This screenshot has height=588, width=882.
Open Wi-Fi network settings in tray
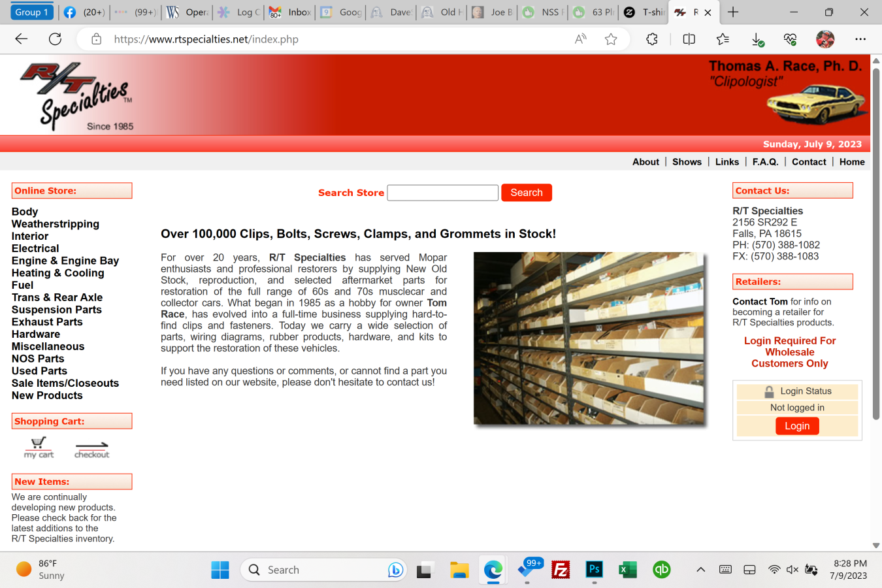pyautogui.click(x=774, y=570)
